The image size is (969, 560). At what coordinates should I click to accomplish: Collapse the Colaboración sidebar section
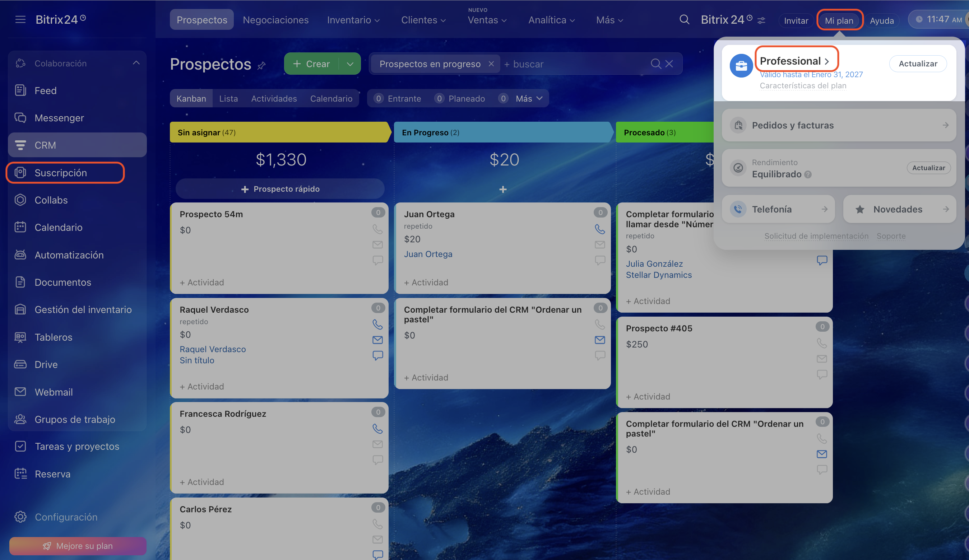tap(136, 63)
